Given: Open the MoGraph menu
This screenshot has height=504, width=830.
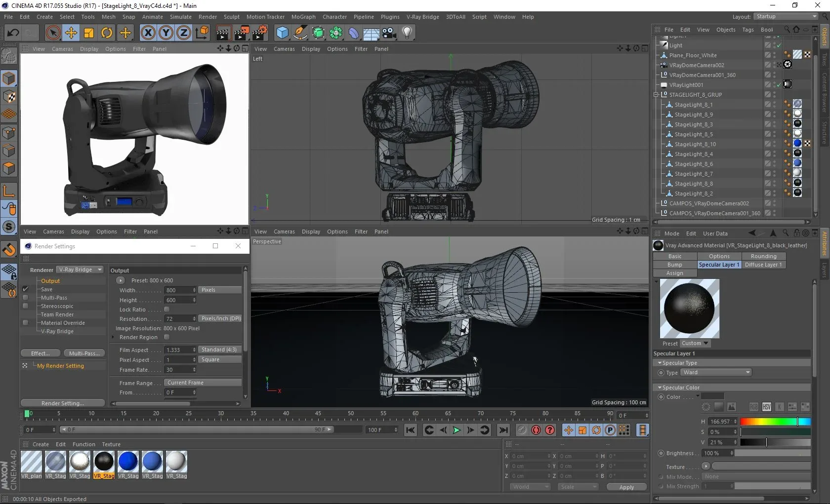Looking at the screenshot, I should pos(303,17).
